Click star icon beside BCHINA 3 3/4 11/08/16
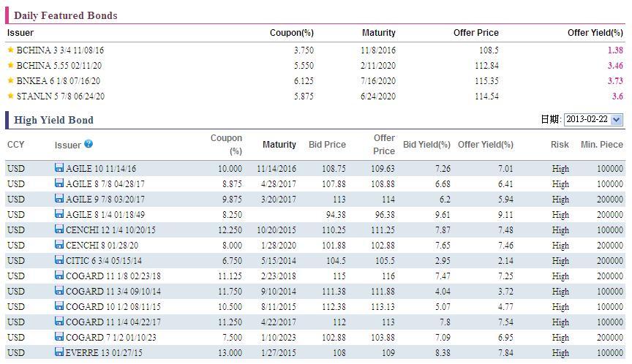Viewport: 632px width, 364px height. tap(10, 50)
